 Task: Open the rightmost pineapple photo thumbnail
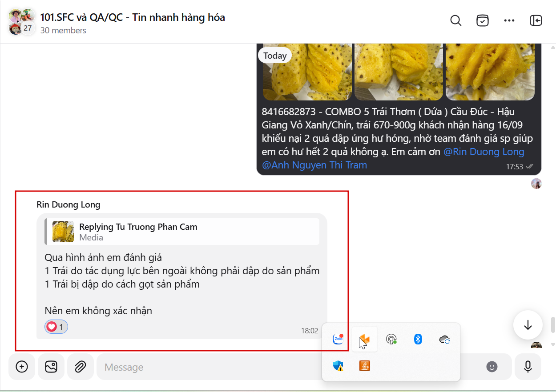(490, 72)
